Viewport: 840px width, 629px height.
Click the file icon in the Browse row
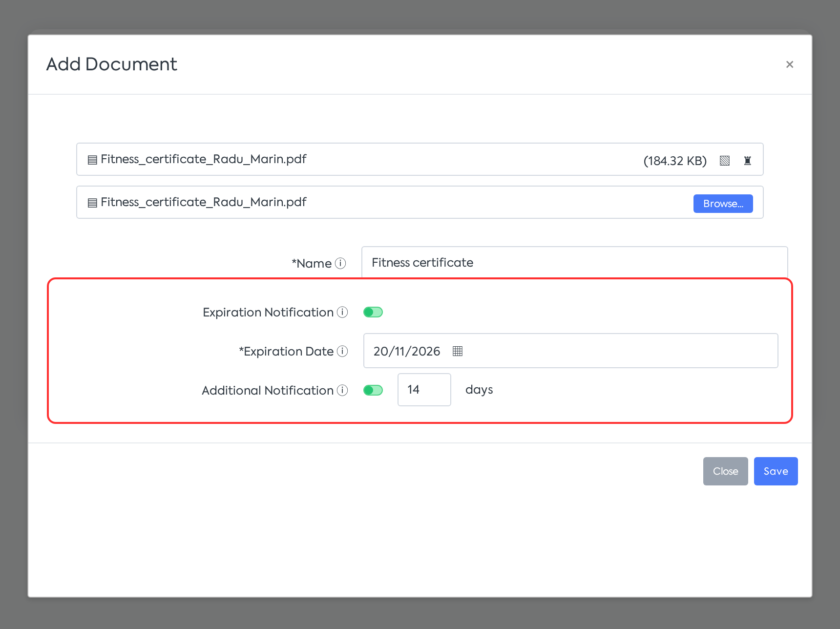[x=92, y=203]
